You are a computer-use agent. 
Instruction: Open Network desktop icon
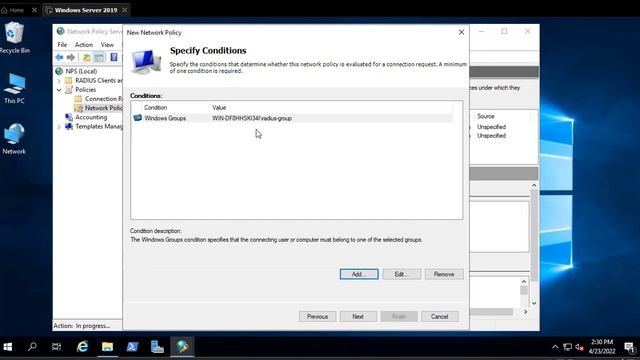pyautogui.click(x=14, y=138)
